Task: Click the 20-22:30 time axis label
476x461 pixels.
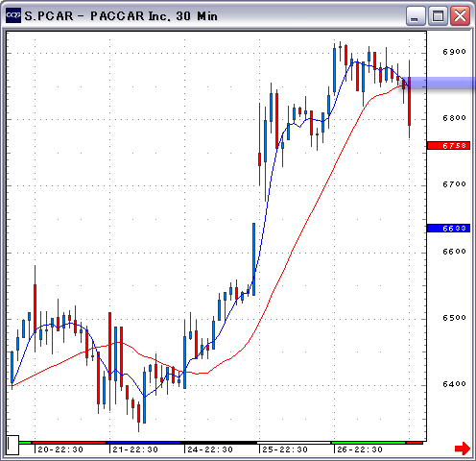Action: (x=60, y=449)
